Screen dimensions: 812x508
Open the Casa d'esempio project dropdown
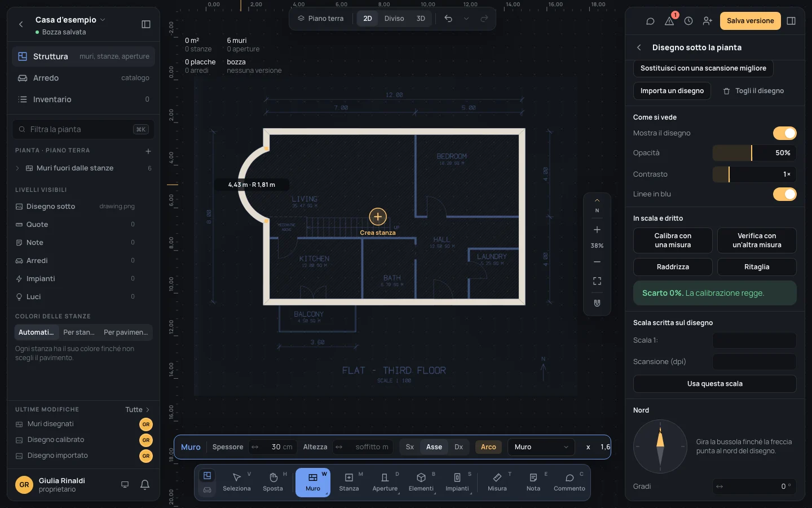(x=70, y=20)
